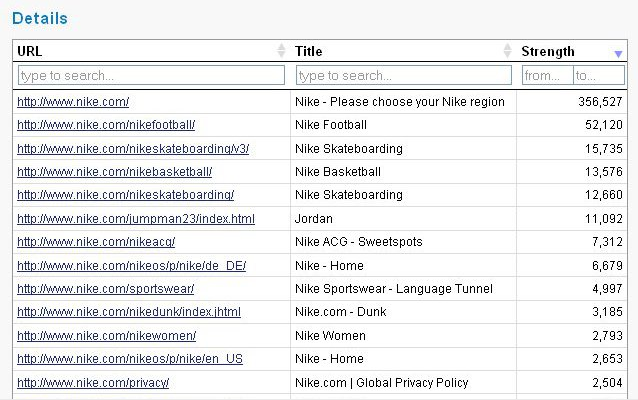The height and width of the screenshot is (400, 638).
Task: Select the strength value 52,120
Action: pos(604,125)
